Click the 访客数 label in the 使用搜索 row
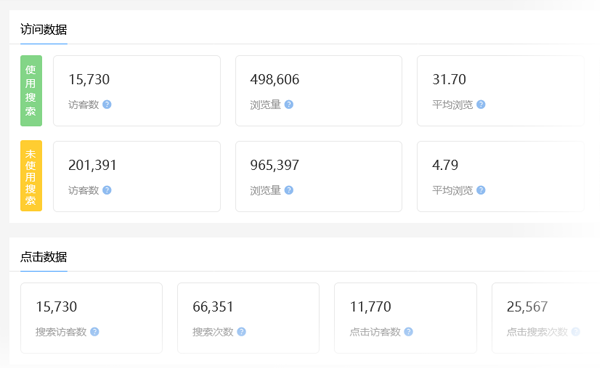Viewport: 600px width, 368px height. [84, 104]
